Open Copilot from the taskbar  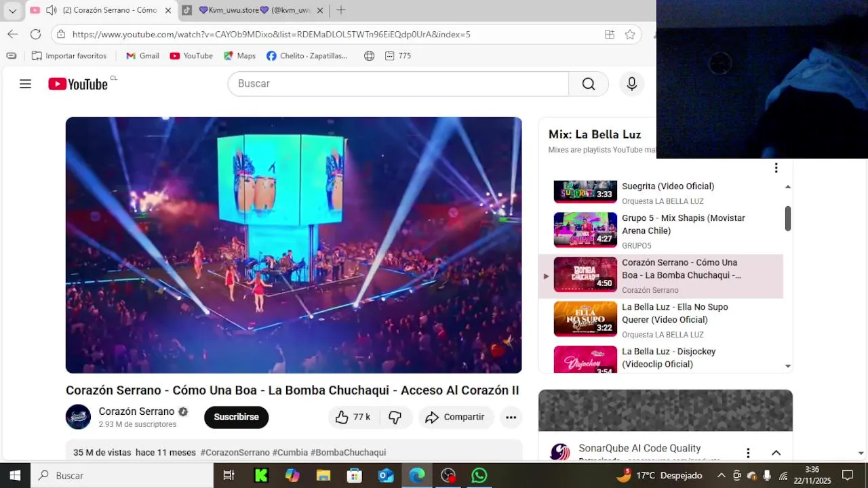(292, 476)
